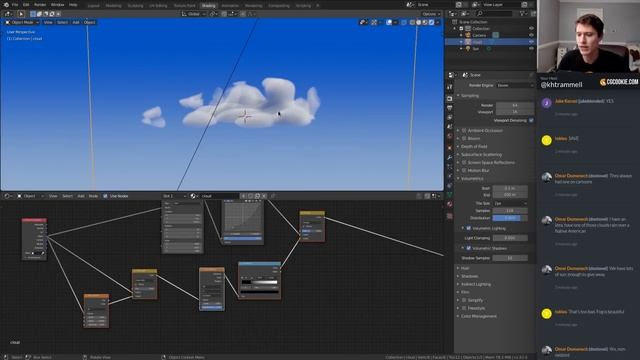640x360 pixels.
Task: Adjust the volumetric Samples slider
Action: point(510,211)
